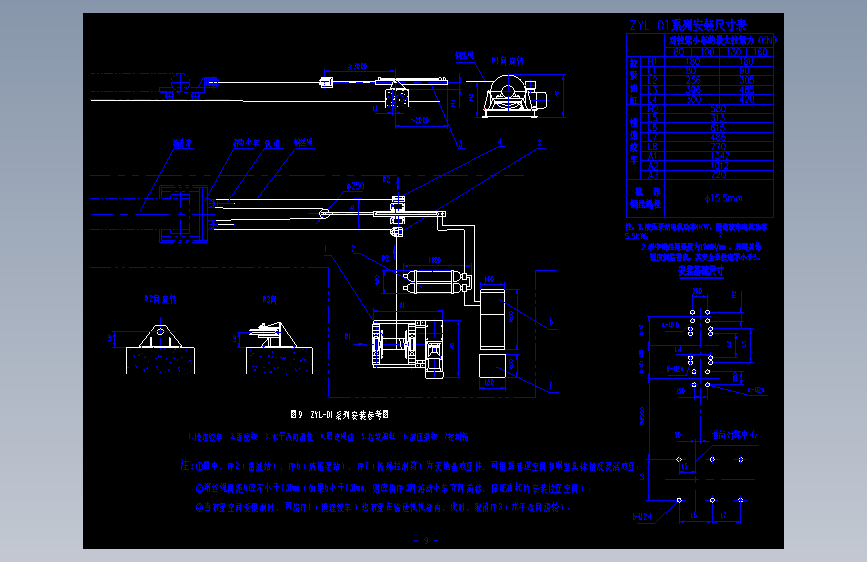Click the '770' value in the table
The width and height of the screenshot is (867, 562).
pyautogui.click(x=718, y=147)
